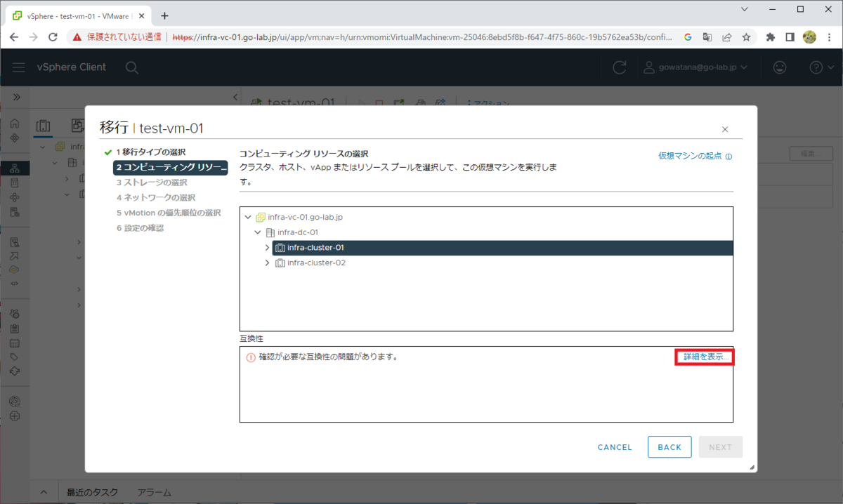
Task: Collapse the infra-vc-01.go-lab.jp tree node
Action: point(248,217)
